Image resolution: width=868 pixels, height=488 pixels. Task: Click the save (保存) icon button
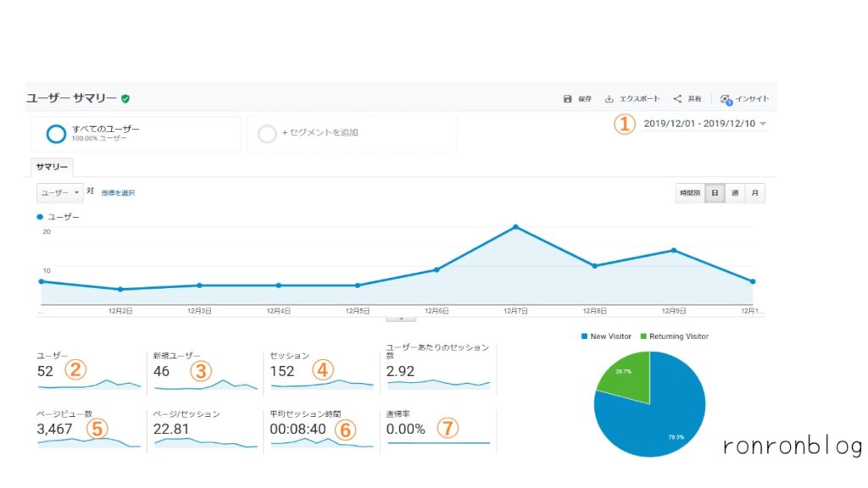pos(567,98)
